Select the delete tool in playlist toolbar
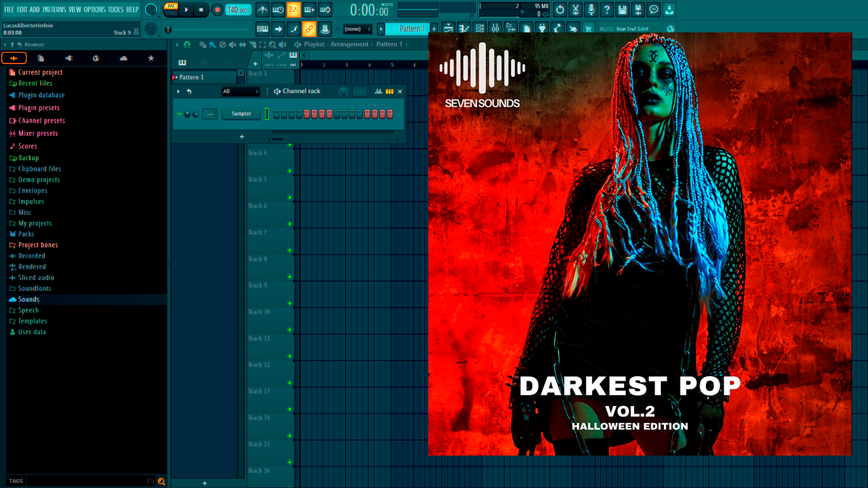Viewport: 868px width, 488px height. click(222, 44)
